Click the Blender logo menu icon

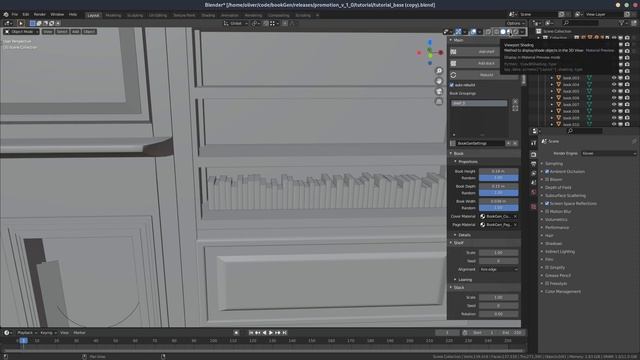point(6,14)
